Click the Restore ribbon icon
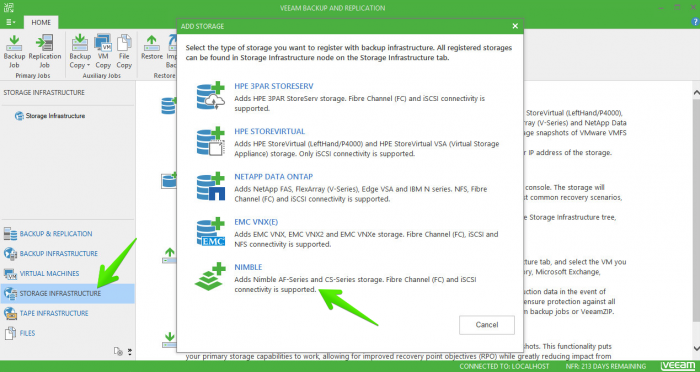Image resolution: width=700 pixels, height=372 pixels. 152,43
